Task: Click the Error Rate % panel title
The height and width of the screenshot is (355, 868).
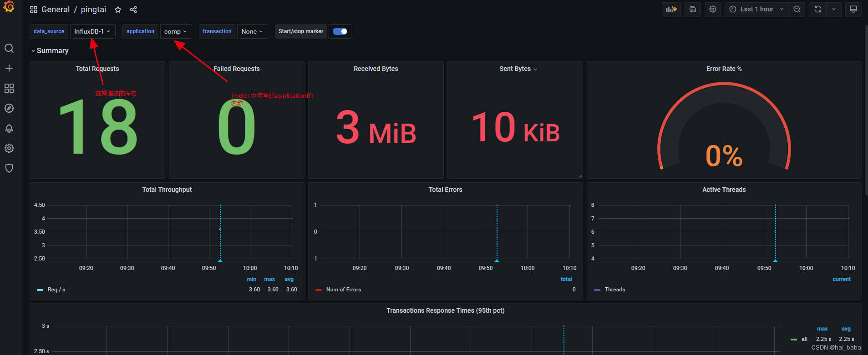Action: click(724, 69)
